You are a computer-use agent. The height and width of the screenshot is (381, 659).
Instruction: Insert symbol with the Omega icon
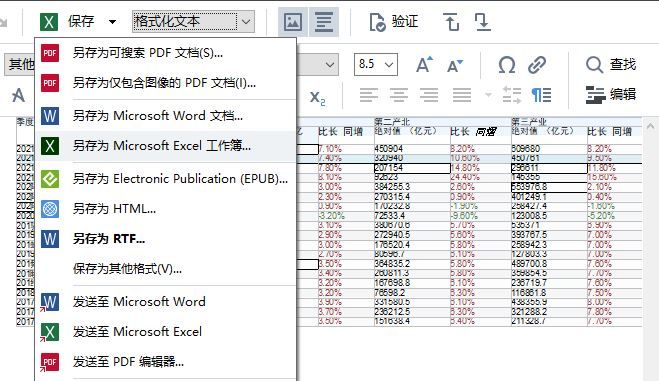click(x=506, y=65)
